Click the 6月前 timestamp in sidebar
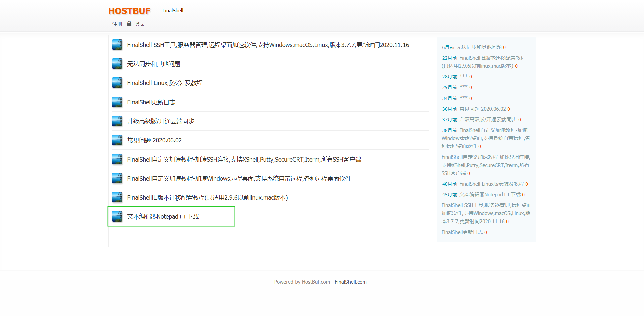The height and width of the screenshot is (316, 644). click(x=448, y=47)
